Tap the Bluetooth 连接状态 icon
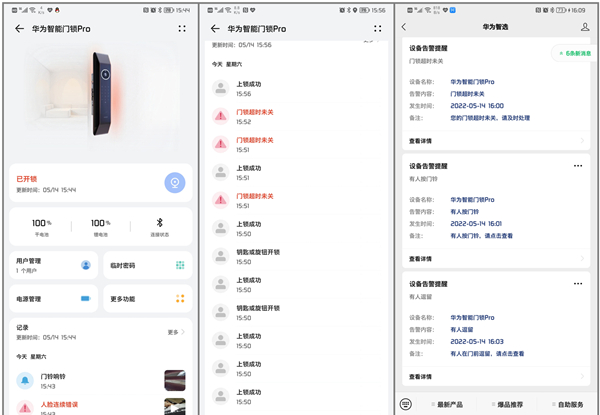The width and height of the screenshot is (600, 415). point(160,223)
